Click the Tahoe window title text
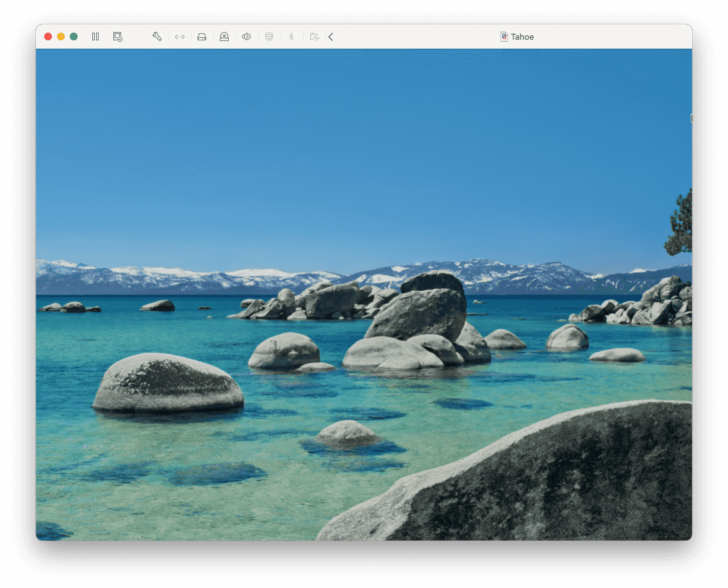The height and width of the screenshot is (588, 728). click(x=522, y=37)
